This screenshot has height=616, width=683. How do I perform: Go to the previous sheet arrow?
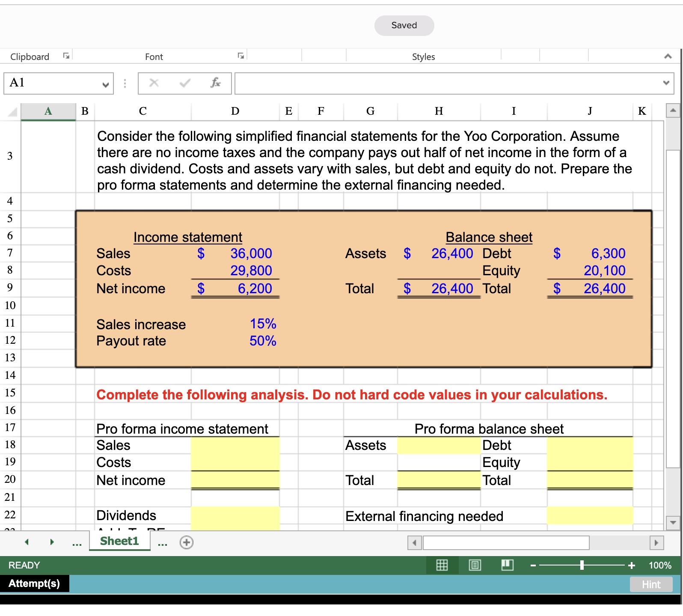pos(27,542)
